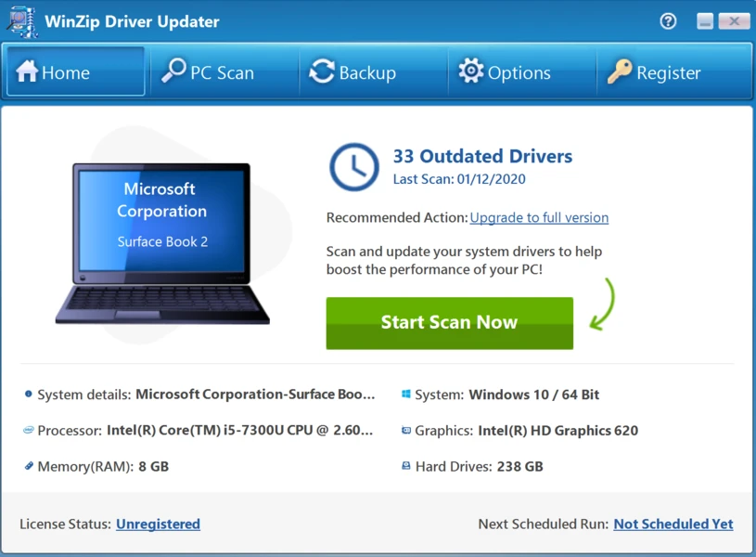Open the Unregistered license status link
The image size is (756, 557).
coord(158,525)
